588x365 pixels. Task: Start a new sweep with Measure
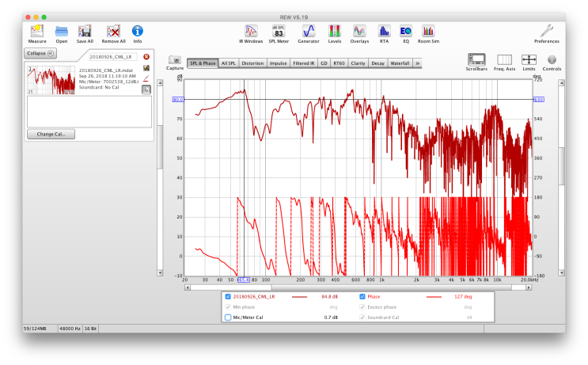click(x=36, y=32)
